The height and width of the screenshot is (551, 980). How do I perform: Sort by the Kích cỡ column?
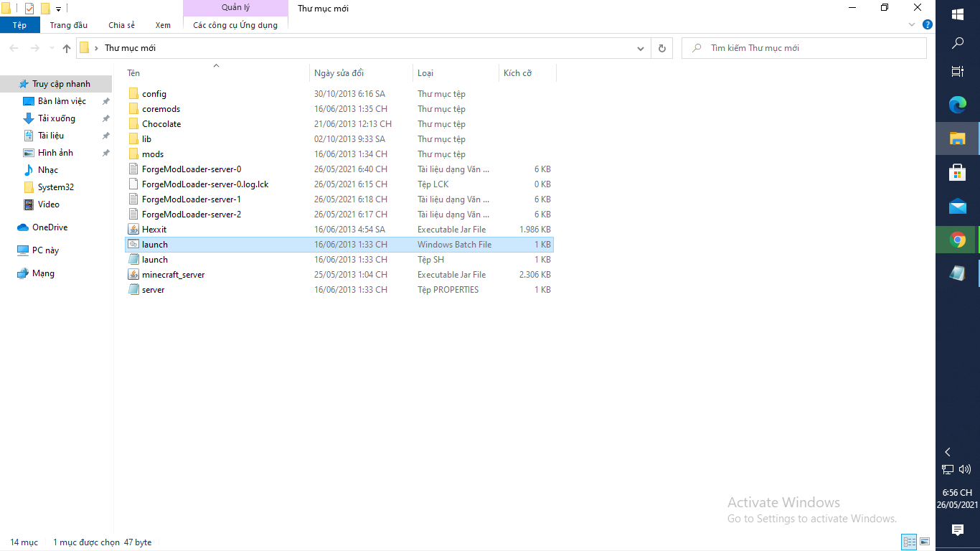[527, 73]
